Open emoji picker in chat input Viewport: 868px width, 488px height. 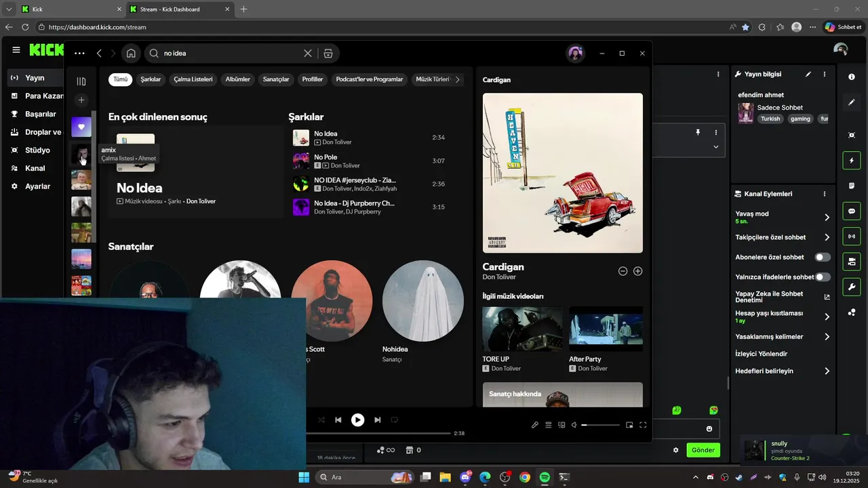coord(709,429)
